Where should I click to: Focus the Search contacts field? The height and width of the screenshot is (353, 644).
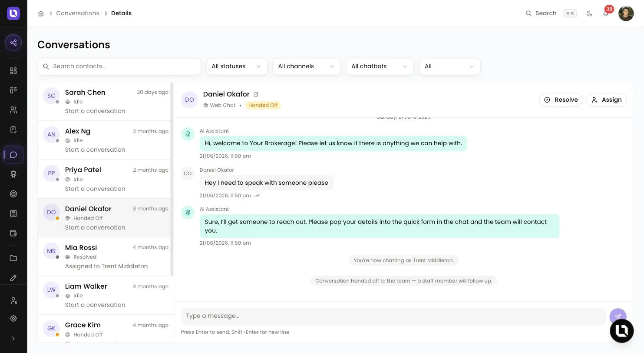pos(119,67)
